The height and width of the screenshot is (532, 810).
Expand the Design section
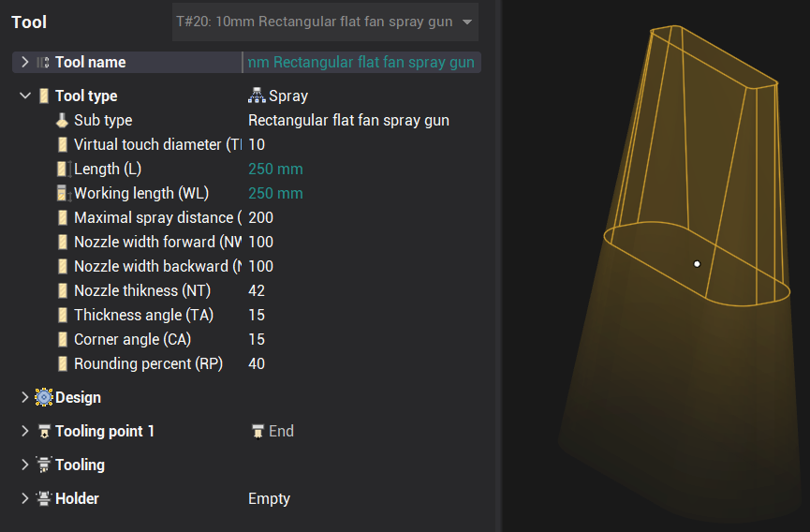[x=25, y=398]
